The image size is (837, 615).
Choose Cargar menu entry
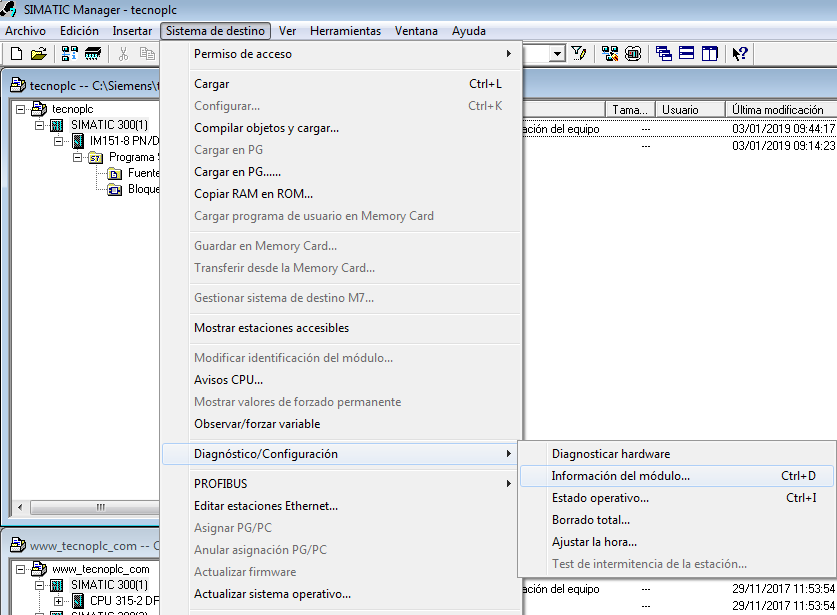click(342, 84)
